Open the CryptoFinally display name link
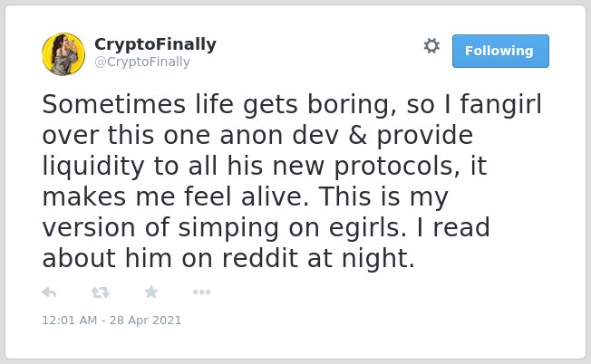Screen dimensions: 591x364 (x=155, y=44)
